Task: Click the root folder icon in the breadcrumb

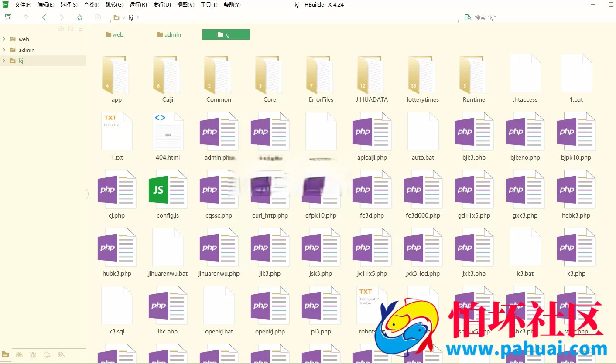Action: tap(116, 18)
